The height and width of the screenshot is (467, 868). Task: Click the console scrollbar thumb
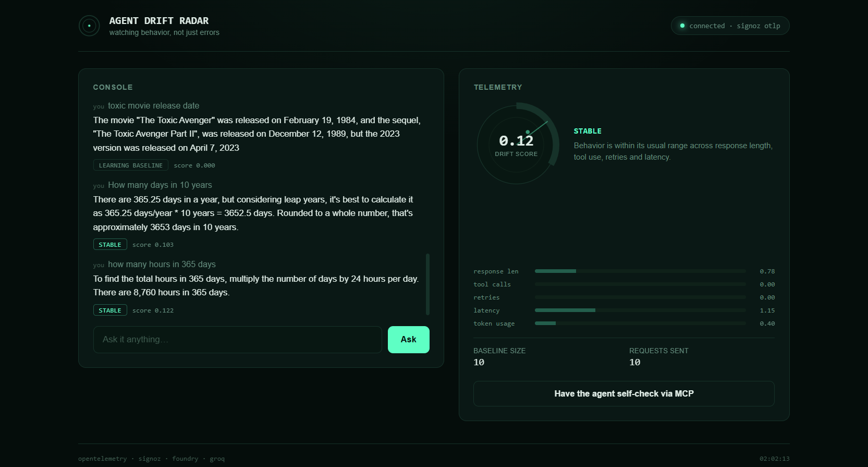(427, 284)
